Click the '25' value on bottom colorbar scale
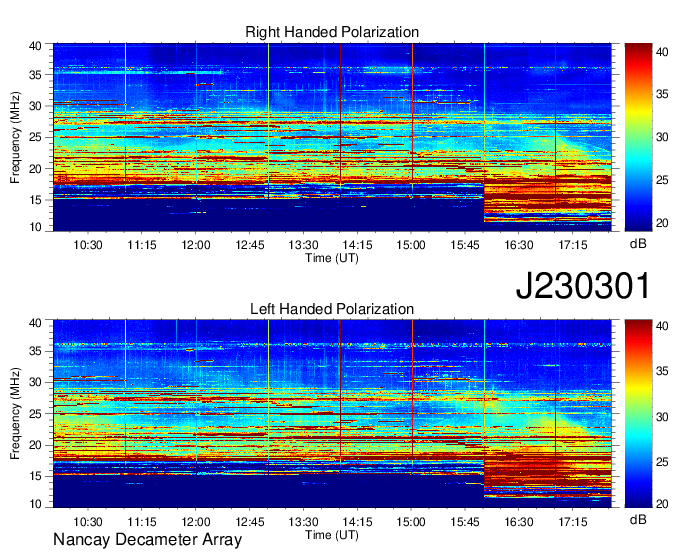Screen dimensions: 680x552 click(662, 462)
